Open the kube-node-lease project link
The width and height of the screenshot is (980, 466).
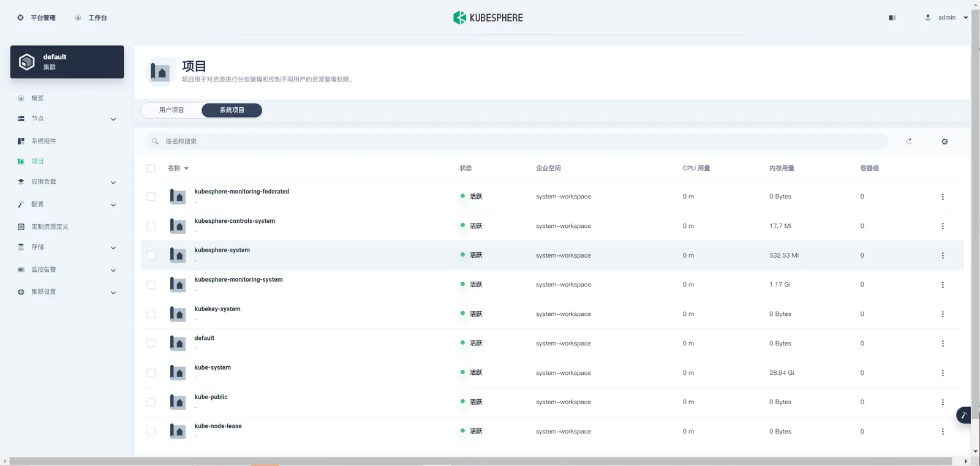218,426
